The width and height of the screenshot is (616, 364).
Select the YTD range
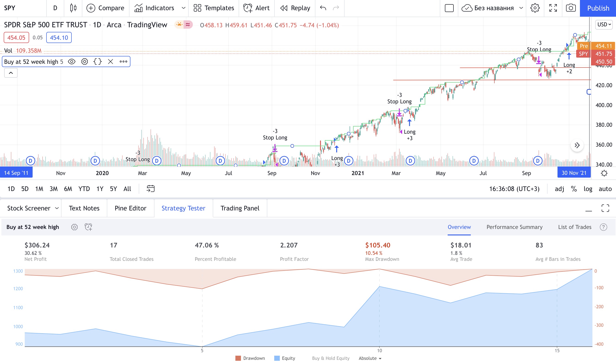point(84,189)
